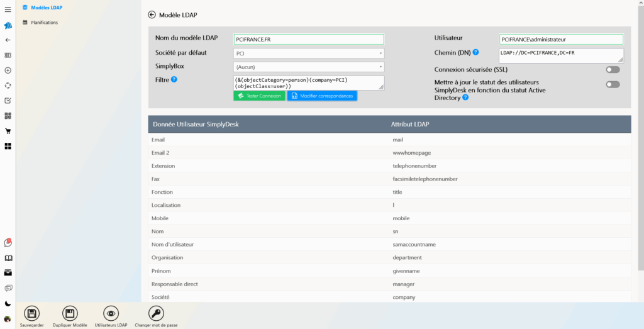Click the 'givenname' attribute cell
Screen dimensions: 644x329
point(406,271)
